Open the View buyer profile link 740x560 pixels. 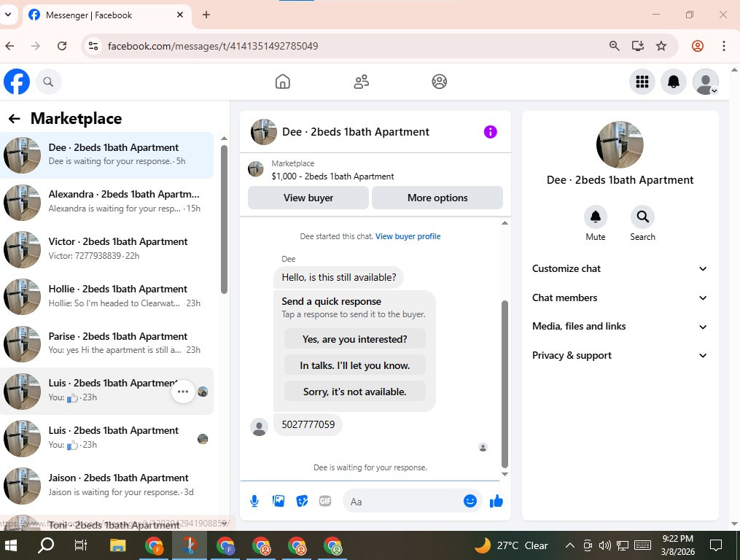coord(408,236)
